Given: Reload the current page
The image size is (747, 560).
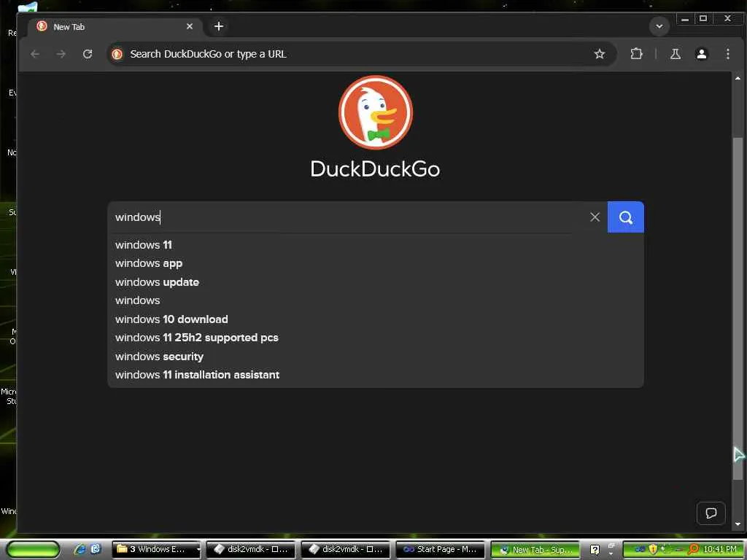Looking at the screenshot, I should point(88,54).
